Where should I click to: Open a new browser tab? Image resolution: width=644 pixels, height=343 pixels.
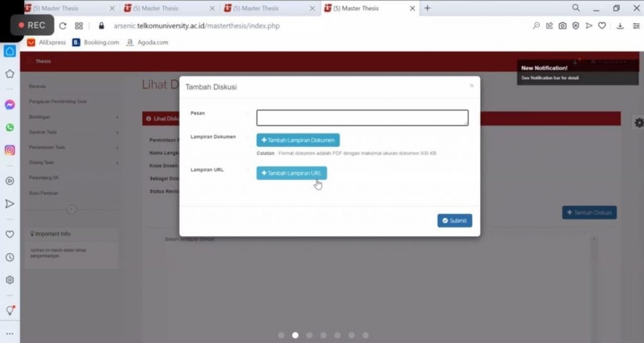[x=428, y=8]
